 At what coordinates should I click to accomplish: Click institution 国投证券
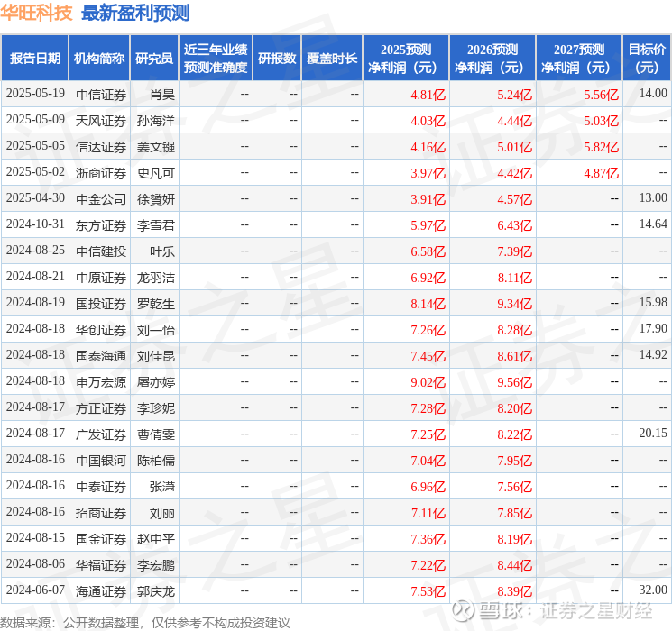click(x=101, y=304)
